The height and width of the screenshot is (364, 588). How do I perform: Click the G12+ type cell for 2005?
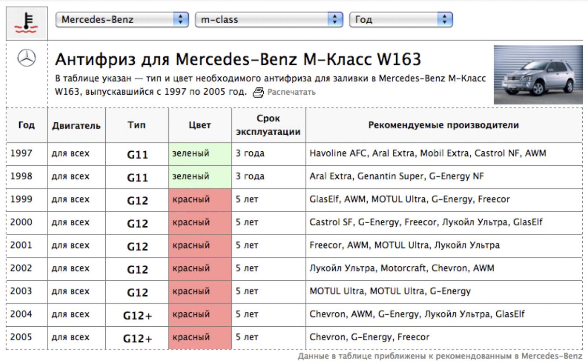click(x=137, y=338)
